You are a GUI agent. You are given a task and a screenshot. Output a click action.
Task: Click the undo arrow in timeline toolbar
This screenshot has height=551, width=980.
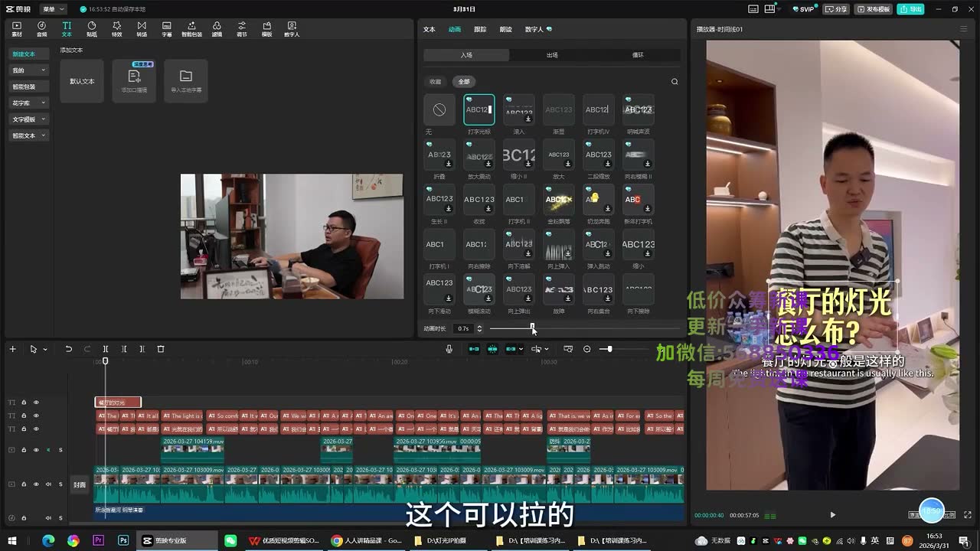pos(68,349)
